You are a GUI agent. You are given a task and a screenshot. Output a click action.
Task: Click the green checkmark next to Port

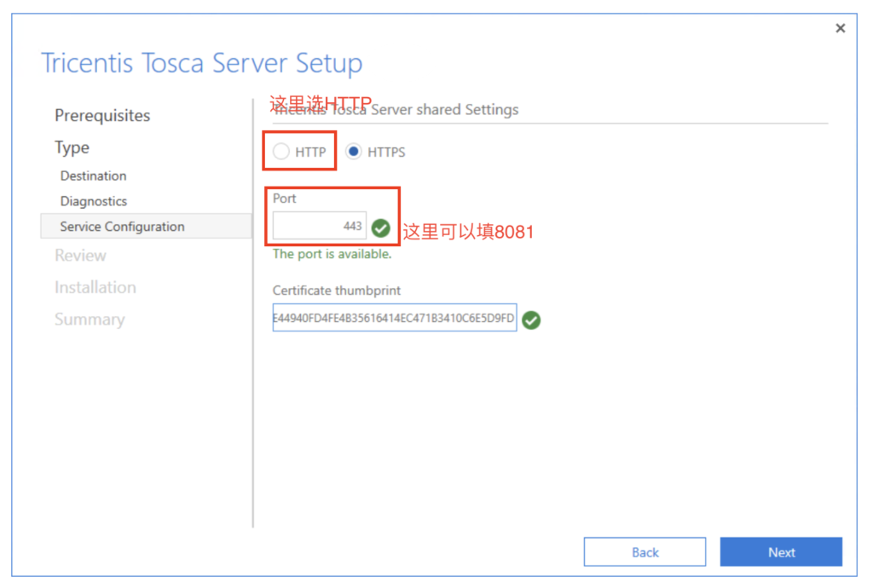(381, 228)
